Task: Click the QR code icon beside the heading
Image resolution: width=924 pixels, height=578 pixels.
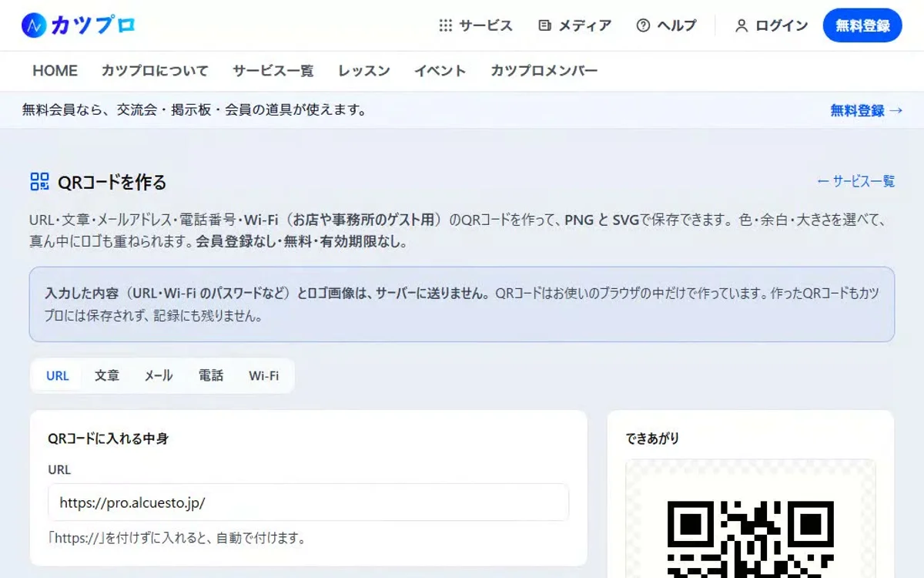Action: coord(39,182)
